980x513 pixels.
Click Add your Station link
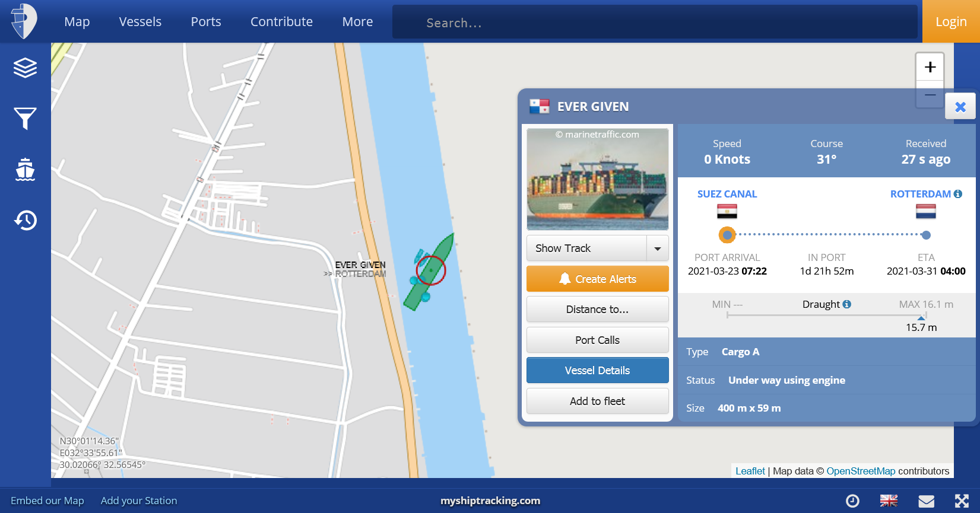pyautogui.click(x=139, y=501)
